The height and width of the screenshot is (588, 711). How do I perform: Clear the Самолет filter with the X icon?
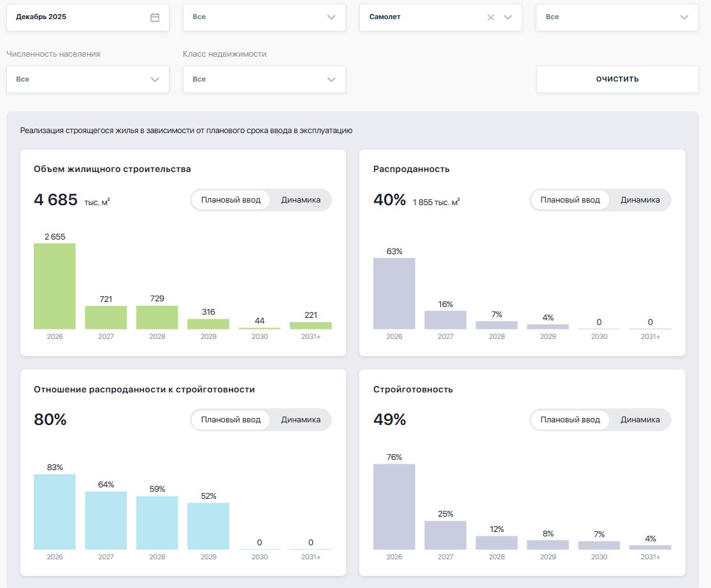click(491, 17)
